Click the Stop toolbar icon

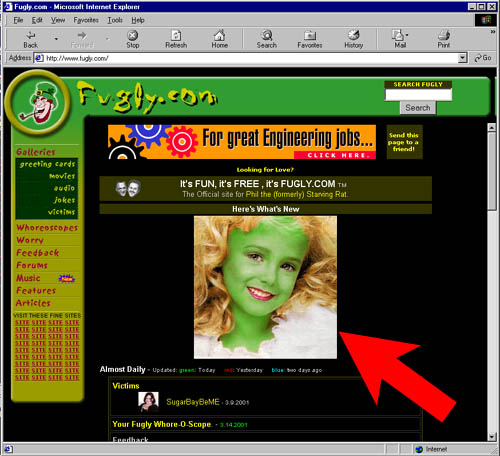tap(133, 35)
